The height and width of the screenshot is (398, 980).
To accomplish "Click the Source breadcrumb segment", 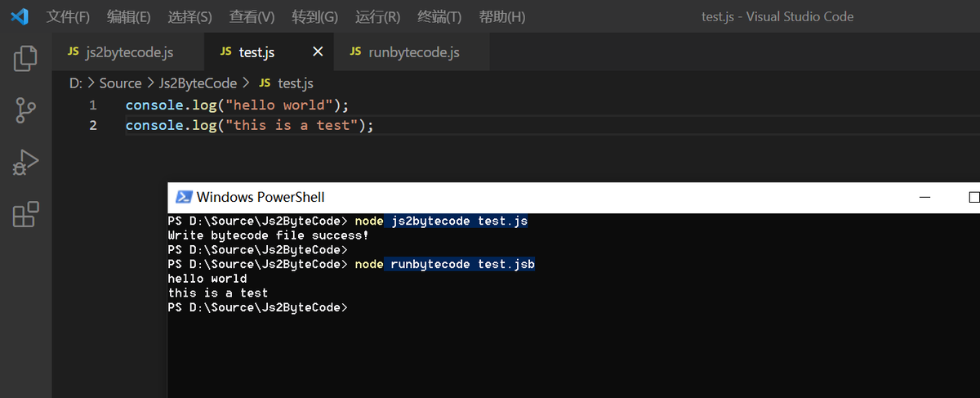I will click(121, 83).
